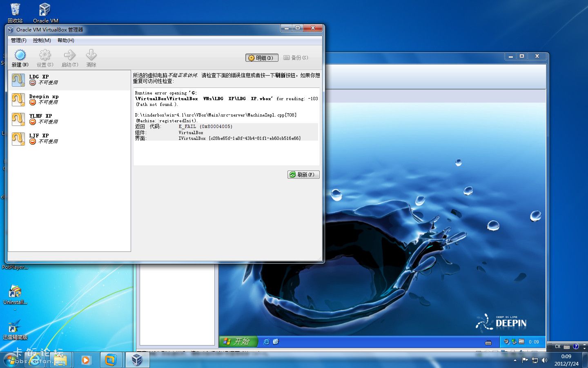Click the VirtualBox title bar icon
588x368 pixels.
coord(11,30)
